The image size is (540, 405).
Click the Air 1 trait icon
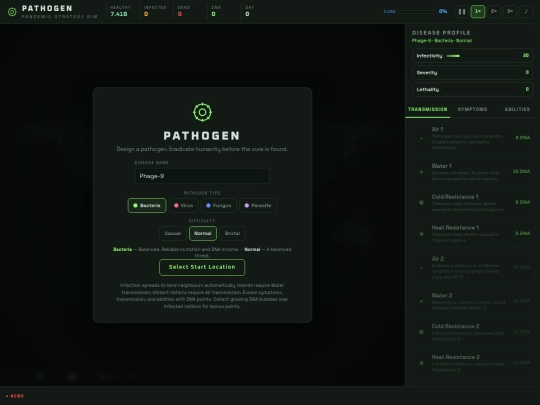click(421, 138)
